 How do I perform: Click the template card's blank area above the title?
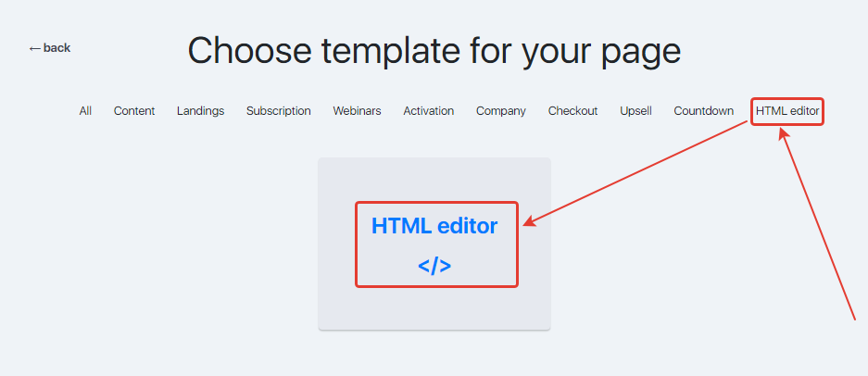click(x=434, y=180)
